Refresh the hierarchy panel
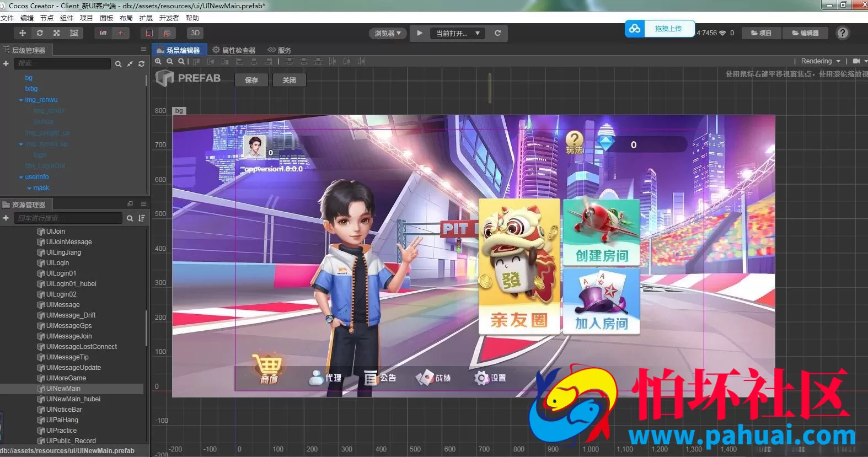The height and width of the screenshot is (457, 868). coord(141,64)
